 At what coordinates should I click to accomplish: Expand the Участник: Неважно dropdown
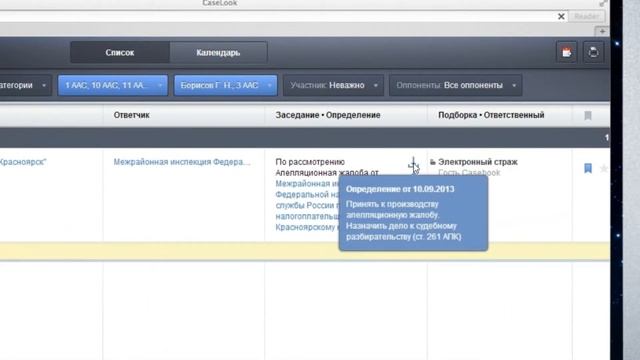point(333,85)
